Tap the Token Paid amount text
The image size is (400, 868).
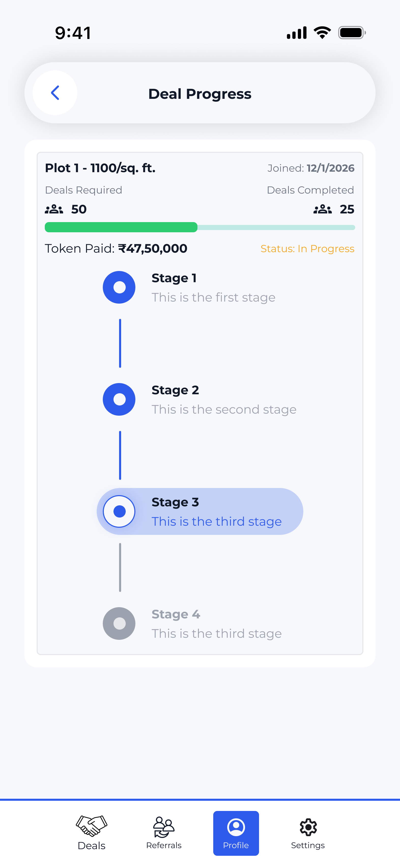[116, 248]
